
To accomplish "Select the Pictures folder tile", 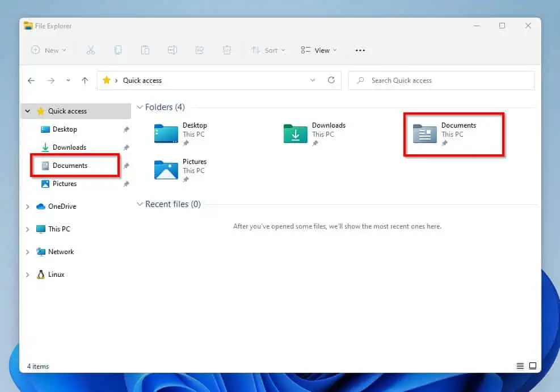I will [181, 171].
